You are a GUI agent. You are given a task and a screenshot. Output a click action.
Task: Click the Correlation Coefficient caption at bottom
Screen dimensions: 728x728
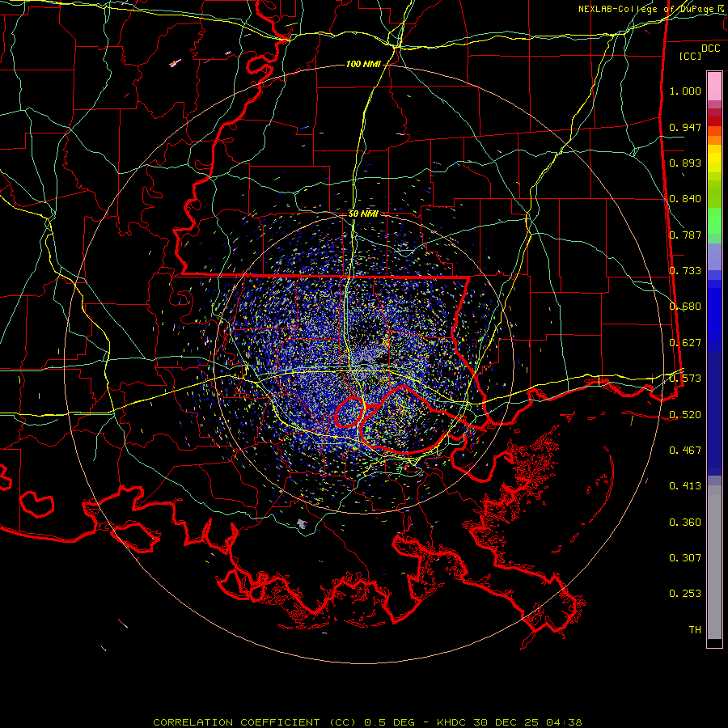click(x=367, y=722)
